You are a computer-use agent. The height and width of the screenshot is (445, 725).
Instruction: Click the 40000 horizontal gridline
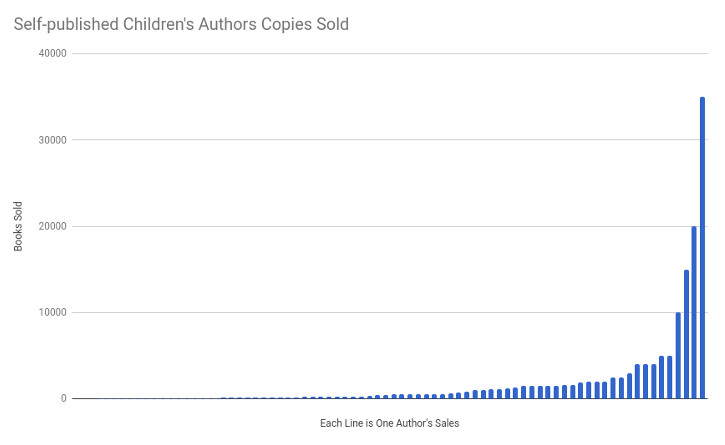pyautogui.click(x=390, y=53)
